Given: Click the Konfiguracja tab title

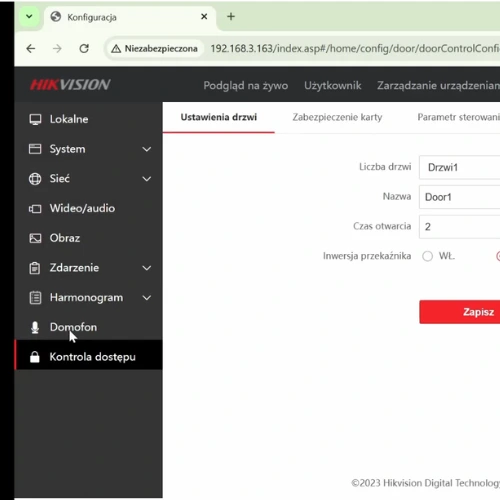Looking at the screenshot, I should (92, 17).
